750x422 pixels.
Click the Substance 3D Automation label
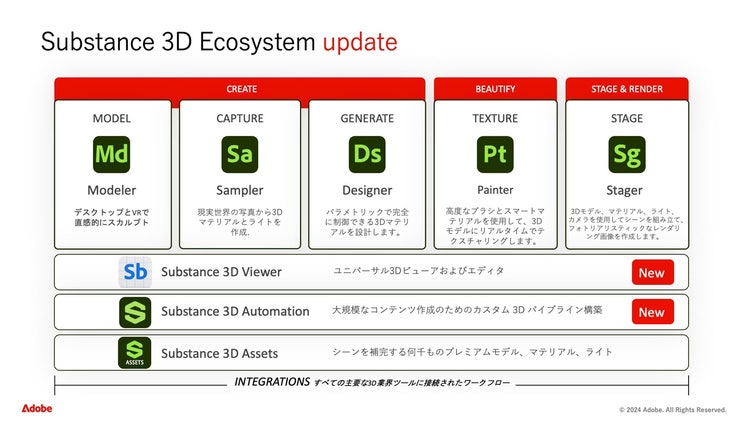[x=235, y=311]
